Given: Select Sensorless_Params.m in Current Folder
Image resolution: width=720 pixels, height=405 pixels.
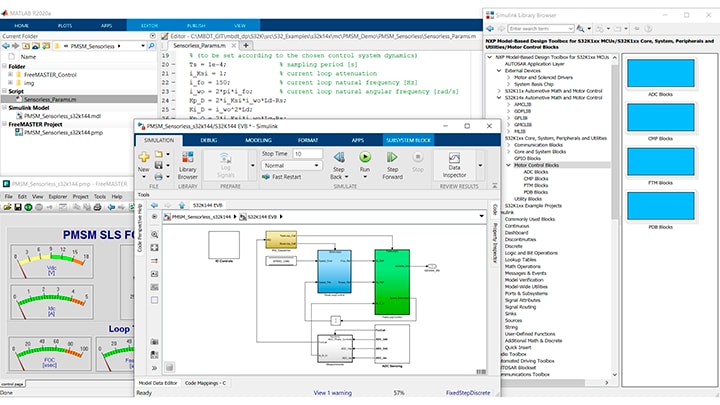Looking at the screenshot, I should [50, 100].
